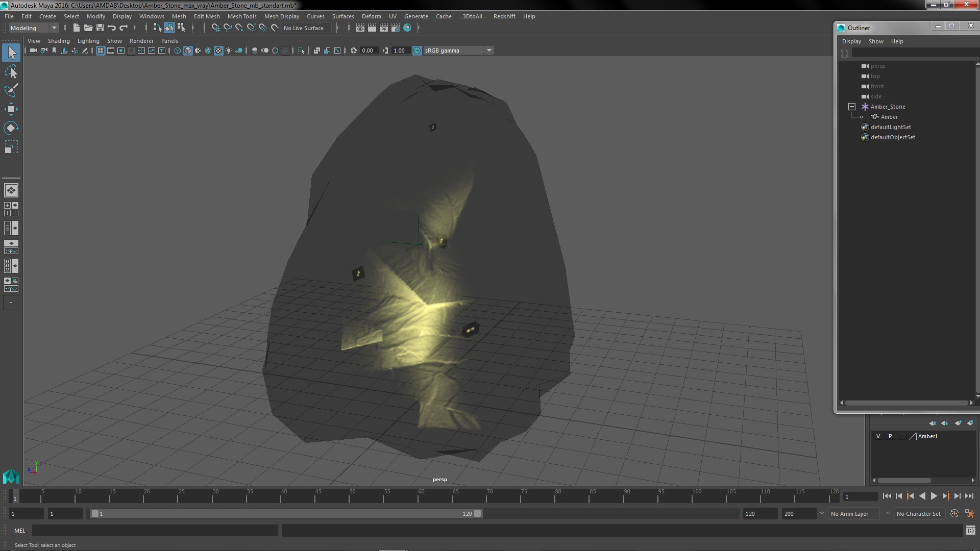Toggle film gate display
Image resolution: width=980 pixels, height=551 pixels.
[x=111, y=51]
